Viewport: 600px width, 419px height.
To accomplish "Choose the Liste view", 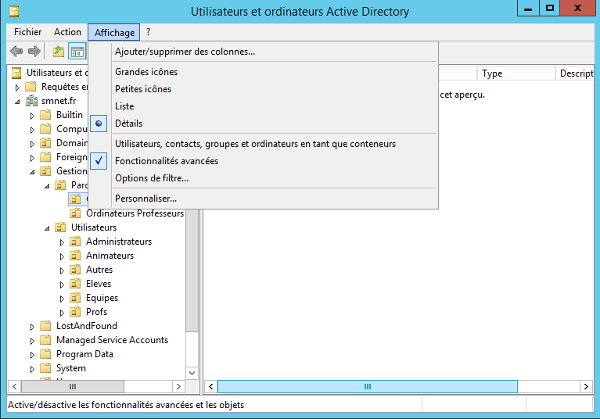I will click(263, 106).
